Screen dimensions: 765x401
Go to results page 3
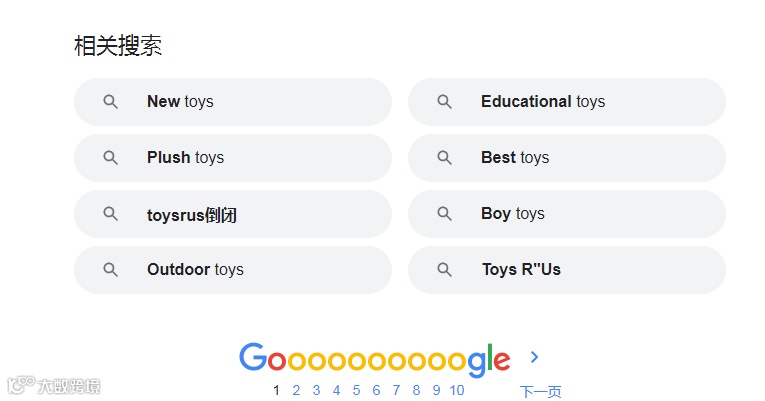click(316, 390)
